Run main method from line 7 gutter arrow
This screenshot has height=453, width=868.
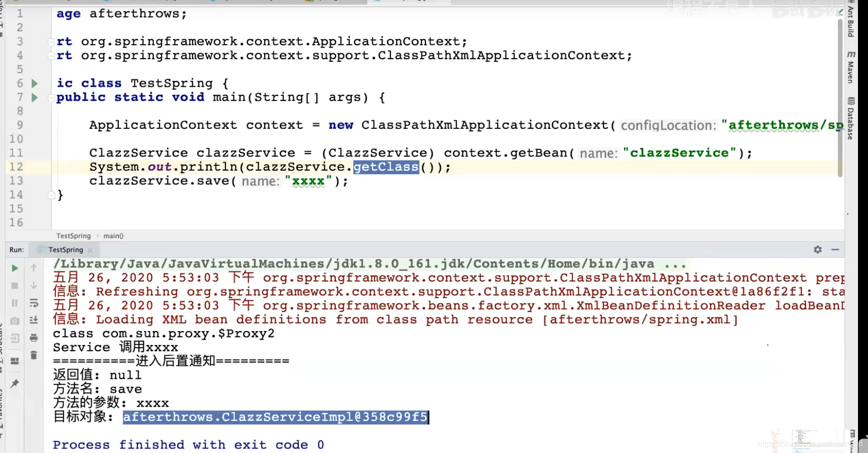(x=35, y=97)
